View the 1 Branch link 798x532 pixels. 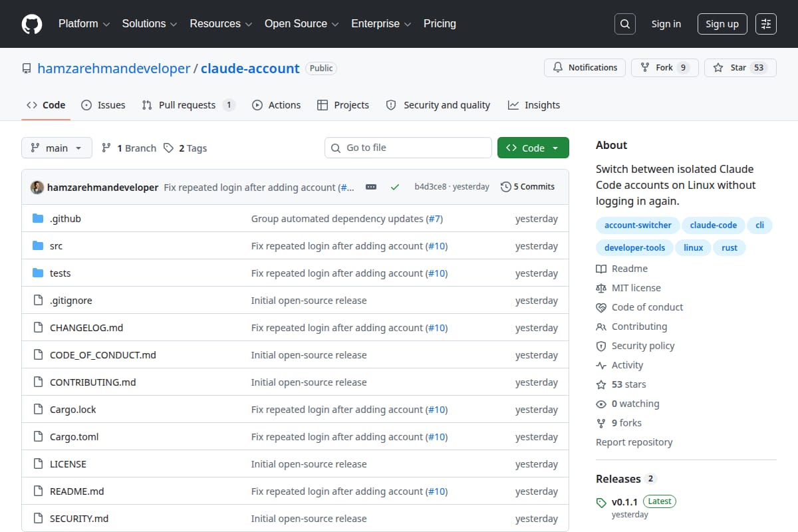tap(129, 148)
